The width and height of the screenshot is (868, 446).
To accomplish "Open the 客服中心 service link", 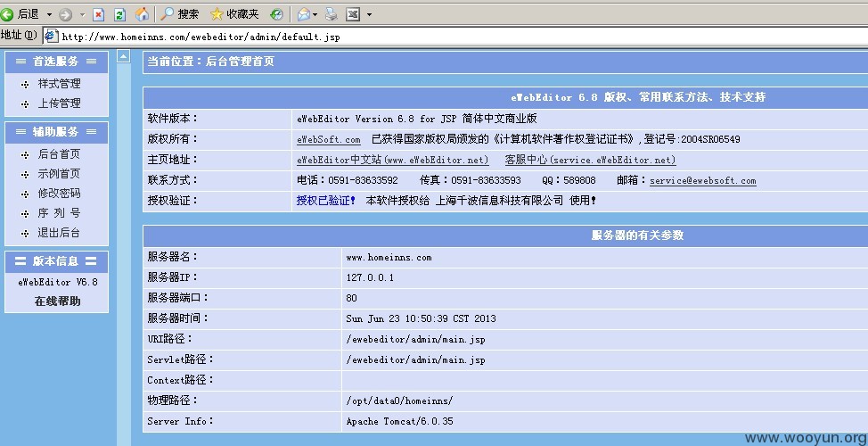I will [591, 161].
